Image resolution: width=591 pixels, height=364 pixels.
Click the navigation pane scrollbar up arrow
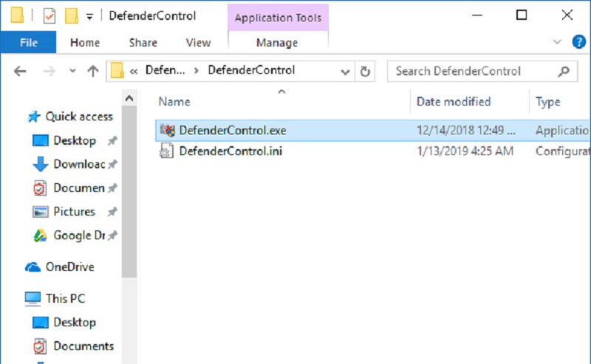(129, 99)
